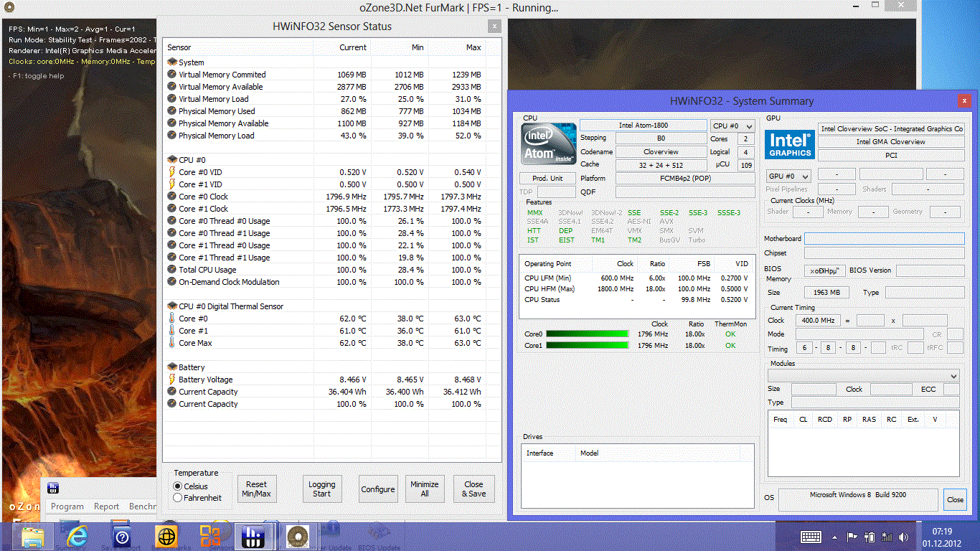Click the HWiNFO32 main window title icon
This screenshot has height=551, width=980.
click(53, 489)
